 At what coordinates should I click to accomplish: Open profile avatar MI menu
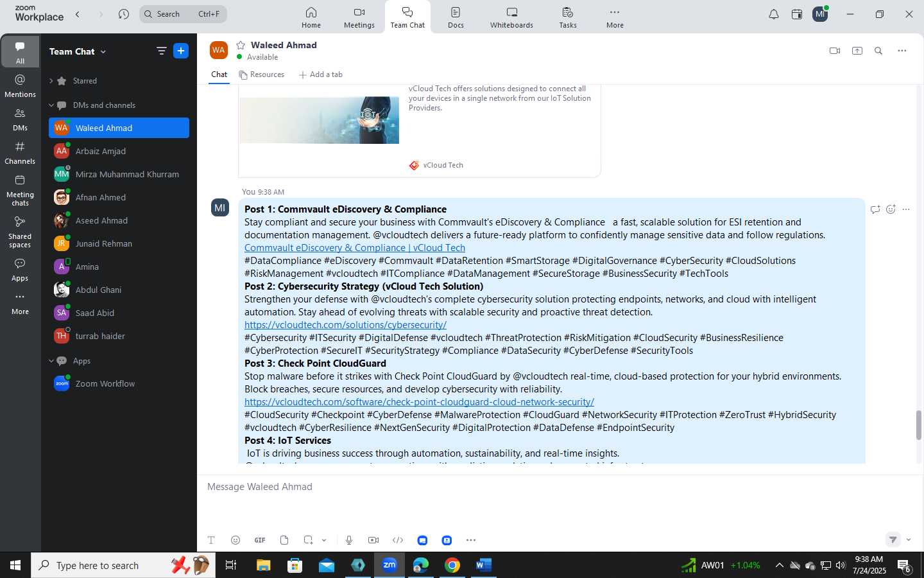820,14
